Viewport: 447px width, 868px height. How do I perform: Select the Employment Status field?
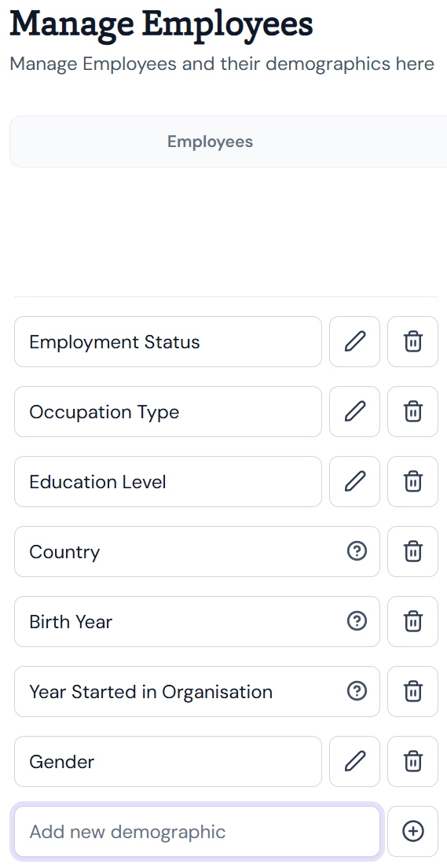[167, 341]
